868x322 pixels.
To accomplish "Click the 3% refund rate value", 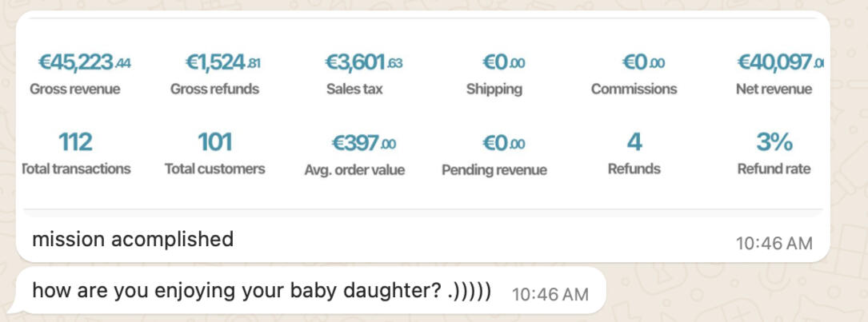I will (x=774, y=142).
